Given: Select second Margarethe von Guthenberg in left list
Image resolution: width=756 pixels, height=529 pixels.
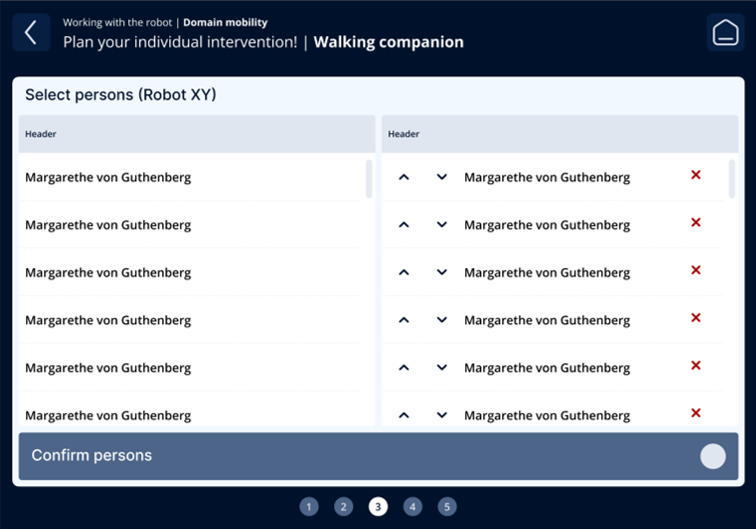Looking at the screenshot, I should pos(189,225).
